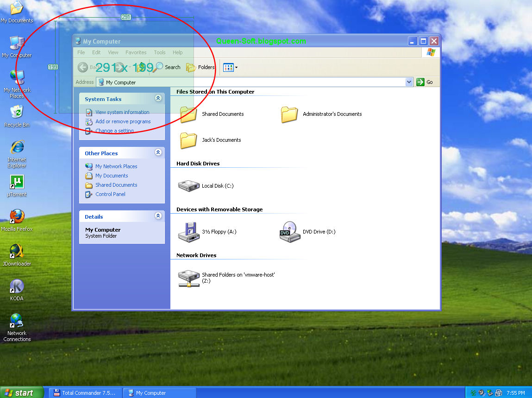The image size is (532, 398).
Task: Select the Network Connections desktop shortcut
Action: click(17, 328)
